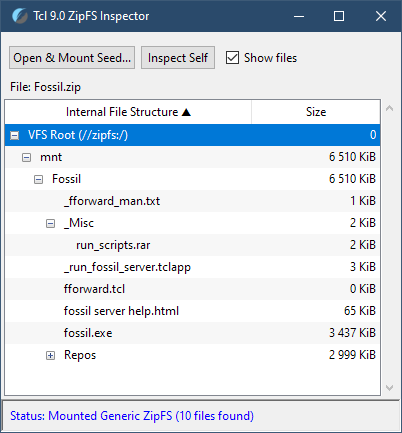Collapse the _Misc folder node
The image size is (402, 433).
(x=50, y=223)
